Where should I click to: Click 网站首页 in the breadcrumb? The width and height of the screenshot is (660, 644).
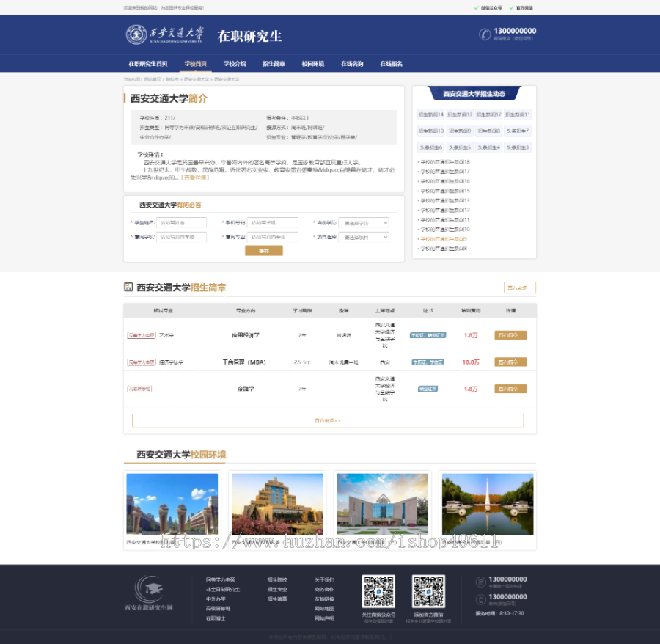point(153,79)
